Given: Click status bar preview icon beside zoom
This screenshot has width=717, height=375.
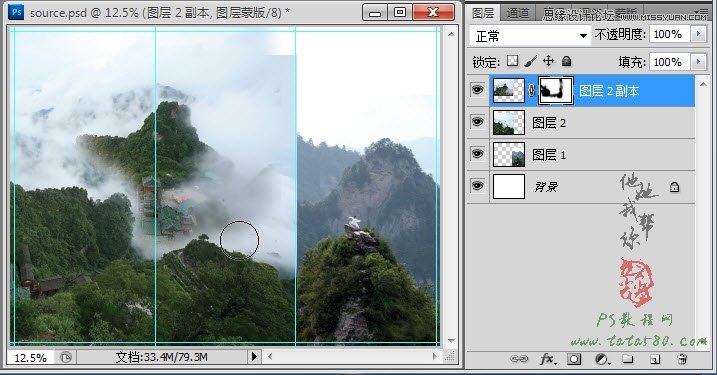Looking at the screenshot, I should click(x=66, y=357).
